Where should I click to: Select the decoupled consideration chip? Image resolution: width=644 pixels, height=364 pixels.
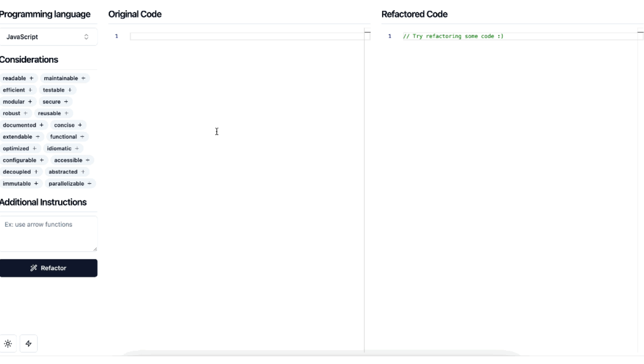click(x=21, y=172)
